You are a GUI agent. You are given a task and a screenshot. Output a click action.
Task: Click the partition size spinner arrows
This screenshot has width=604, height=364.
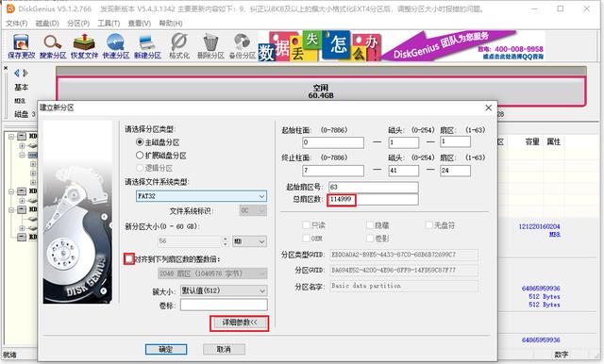tap(226, 241)
